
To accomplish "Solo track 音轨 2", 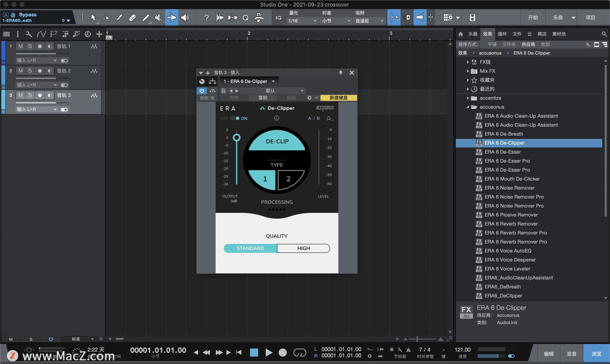I will click(30, 71).
